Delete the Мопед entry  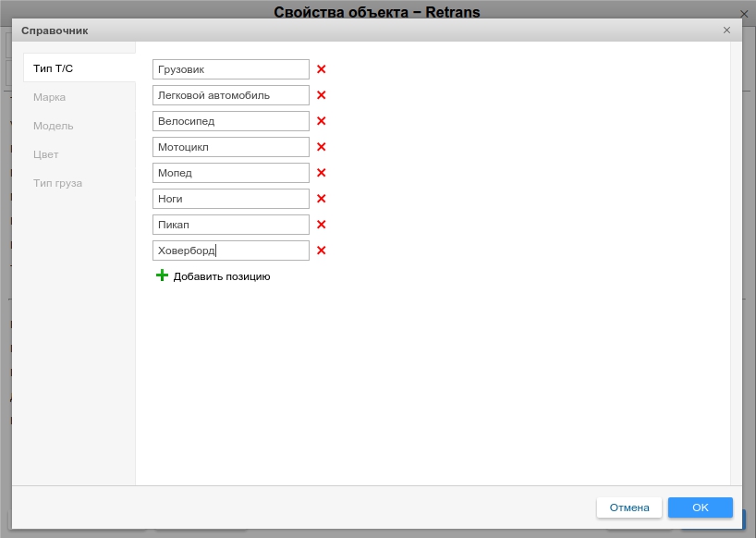pos(322,173)
